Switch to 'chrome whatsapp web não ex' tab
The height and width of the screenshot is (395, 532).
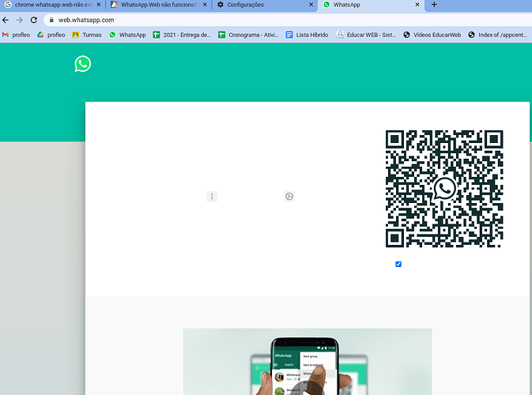(x=53, y=5)
